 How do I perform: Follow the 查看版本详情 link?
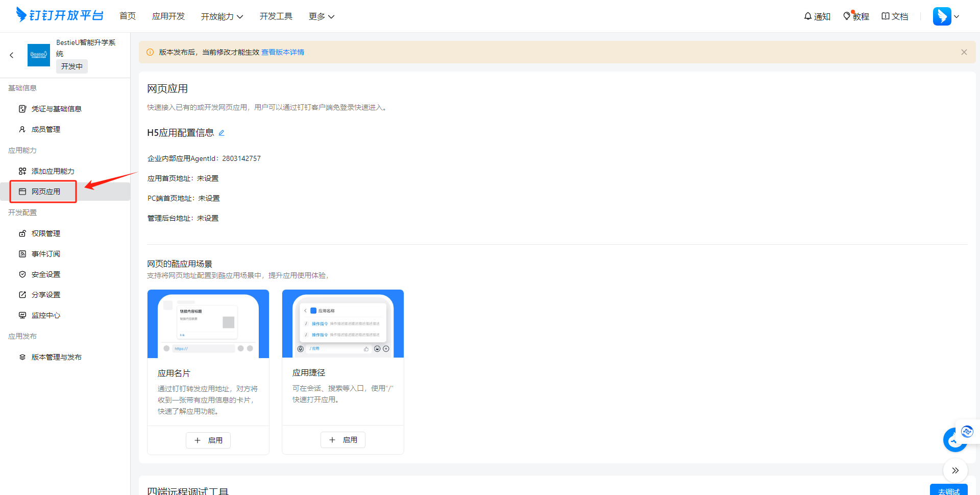click(283, 52)
